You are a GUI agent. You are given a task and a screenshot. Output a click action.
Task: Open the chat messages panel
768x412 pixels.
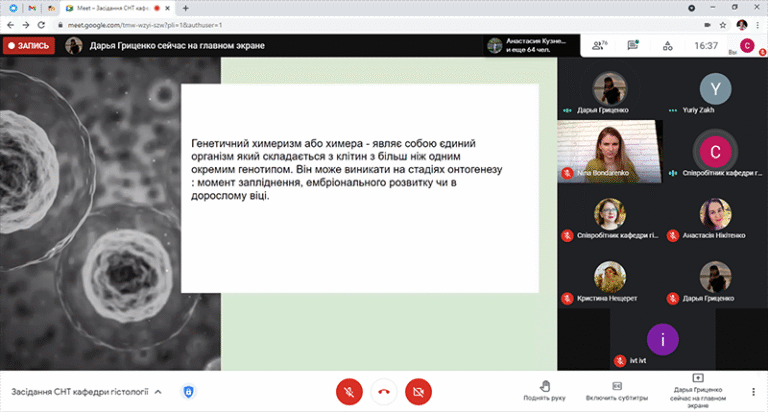[x=632, y=45]
